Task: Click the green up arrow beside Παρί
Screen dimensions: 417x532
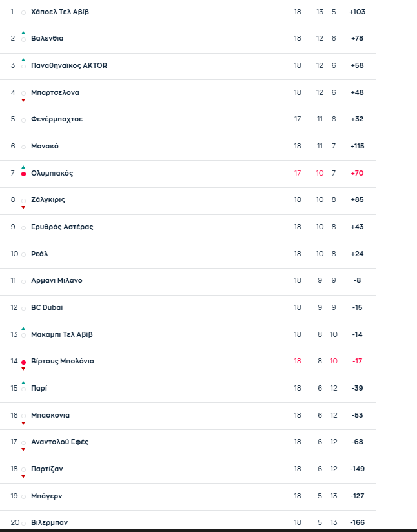Action: [x=23, y=382]
